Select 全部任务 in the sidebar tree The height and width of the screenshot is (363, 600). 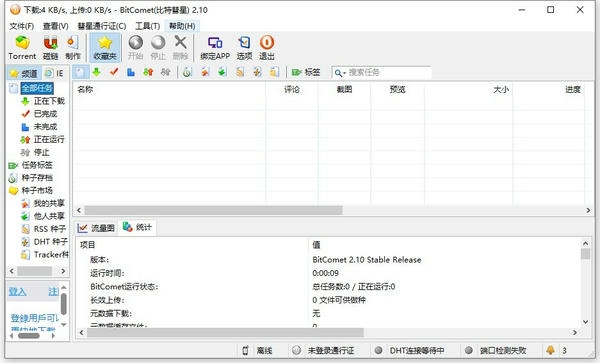[x=37, y=88]
